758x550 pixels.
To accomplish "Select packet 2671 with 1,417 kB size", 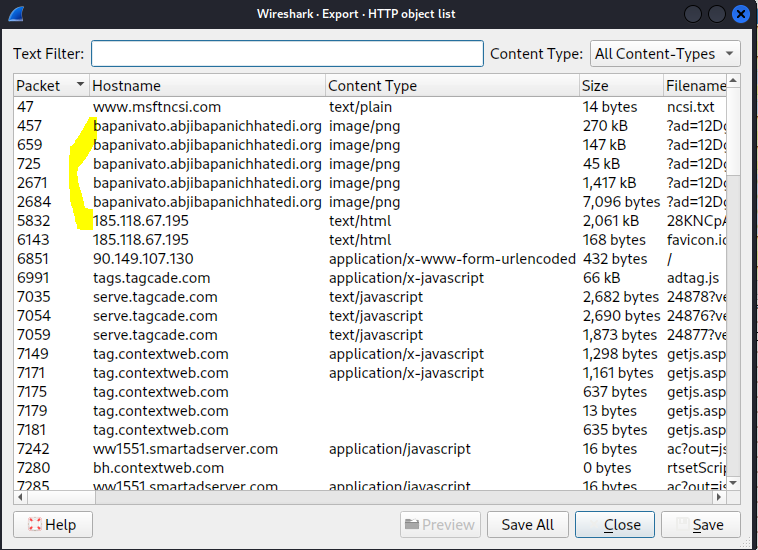I will pos(370,183).
